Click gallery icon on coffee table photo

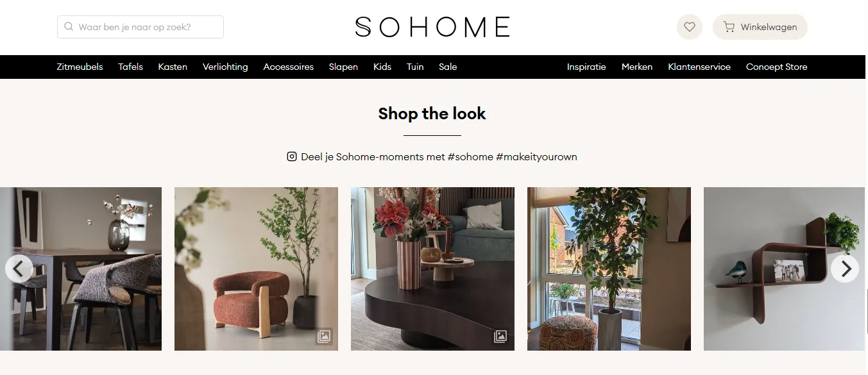500,336
